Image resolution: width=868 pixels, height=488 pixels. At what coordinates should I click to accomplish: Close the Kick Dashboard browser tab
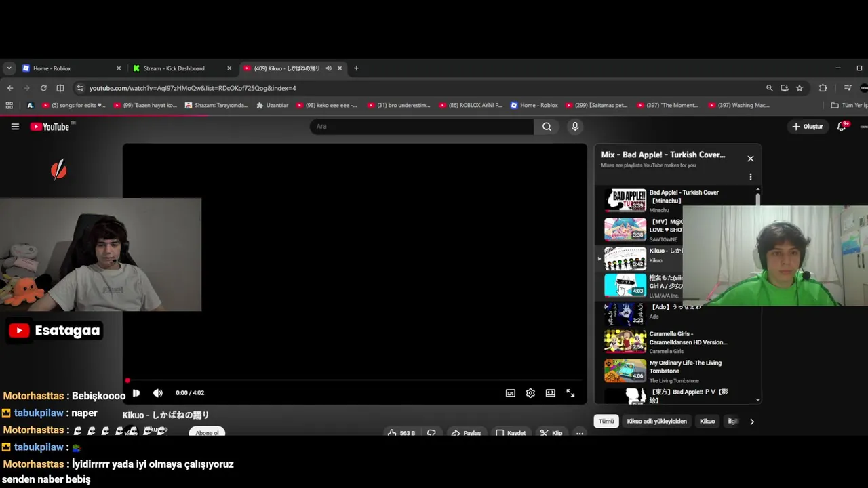tap(229, 68)
